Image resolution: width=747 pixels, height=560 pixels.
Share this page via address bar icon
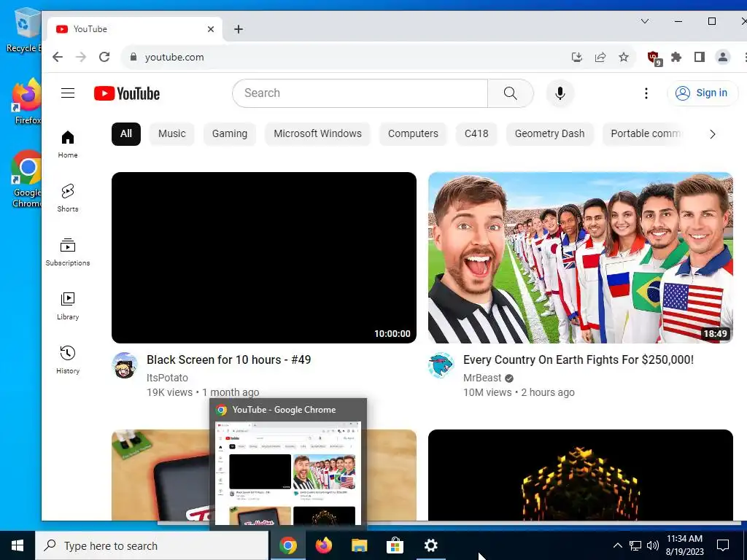point(600,57)
